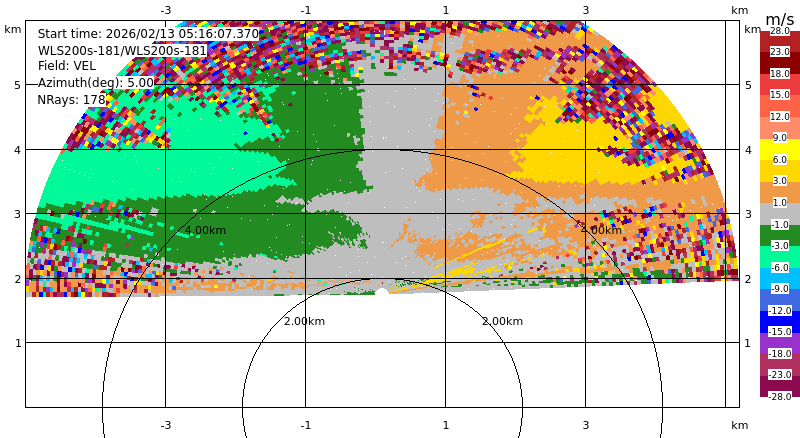Select the WLS200s-181/WLS200s-181 instrument label
This screenshot has width=800, height=438.
pyautogui.click(x=122, y=51)
